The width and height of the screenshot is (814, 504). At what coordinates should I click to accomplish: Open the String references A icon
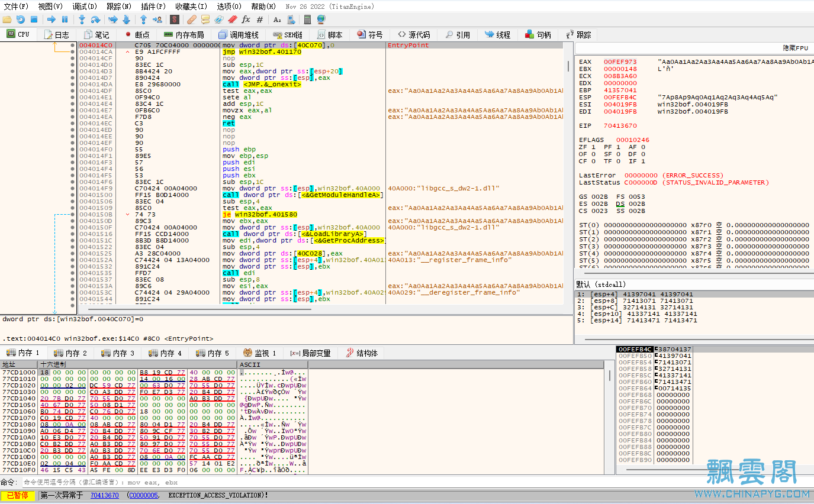[277, 20]
